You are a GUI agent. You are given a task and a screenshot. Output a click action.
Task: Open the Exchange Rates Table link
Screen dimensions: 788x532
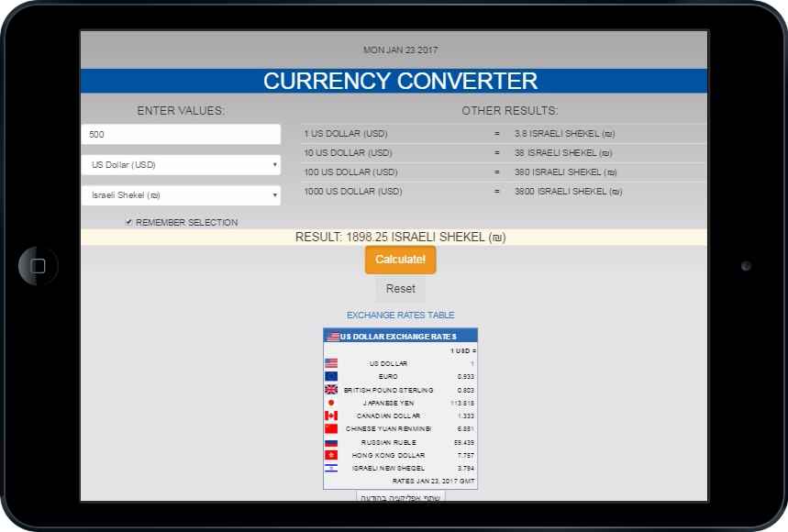[401, 315]
